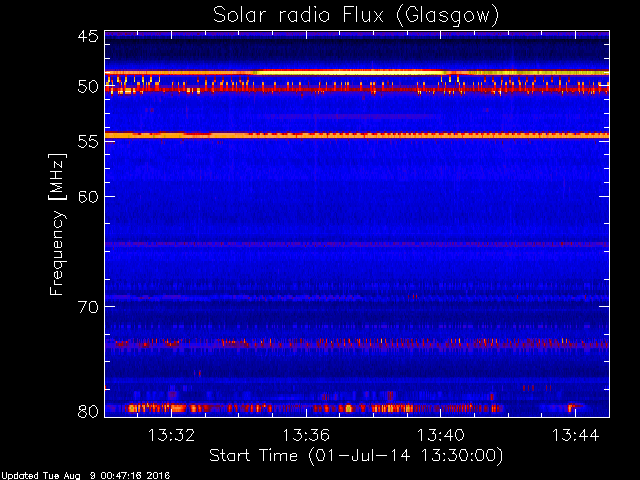Click the frequency tick label "60"
The height and width of the screenshot is (480, 640).
point(88,197)
